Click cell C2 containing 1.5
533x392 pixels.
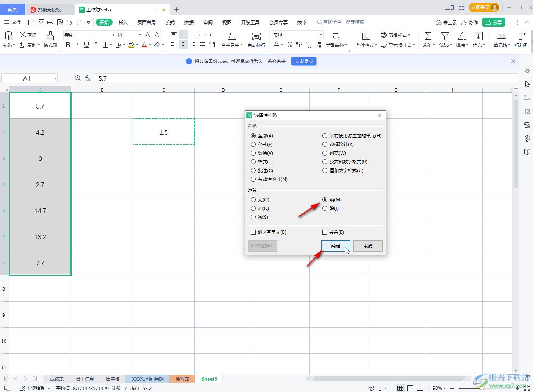click(x=164, y=132)
